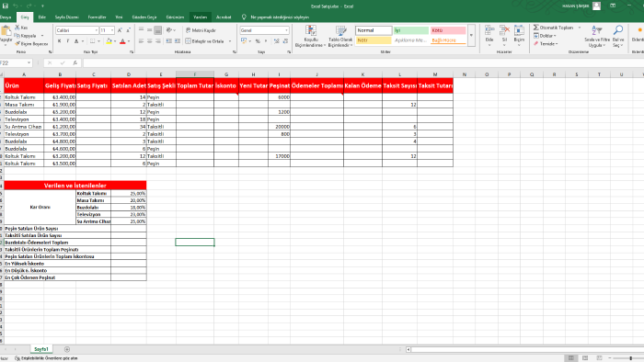
Task: Open the Sayfa Düzeni tab
Action: (66, 17)
